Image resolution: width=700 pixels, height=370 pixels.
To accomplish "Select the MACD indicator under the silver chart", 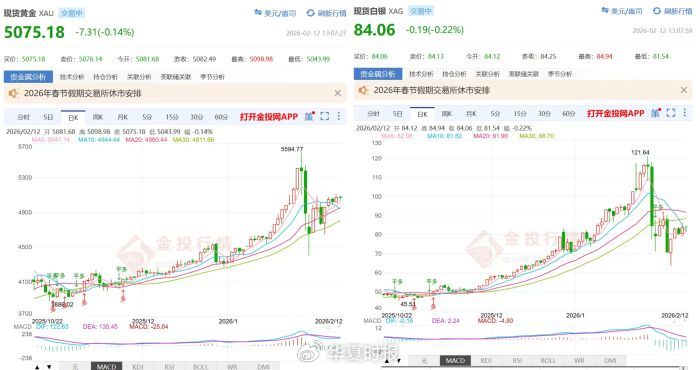I will (x=455, y=360).
